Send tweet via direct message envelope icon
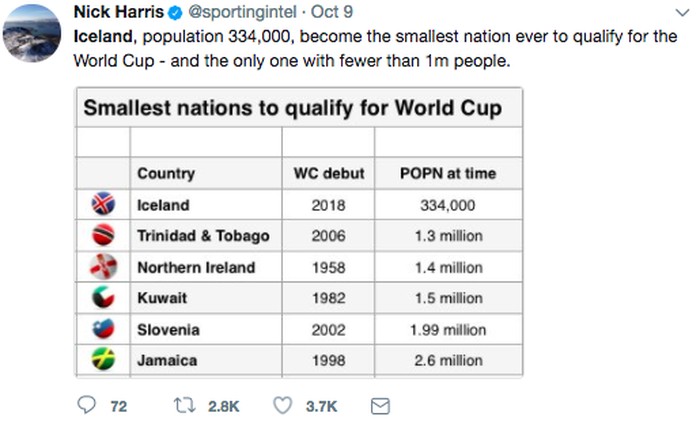Viewport: 700px width, 428px height. point(380,406)
